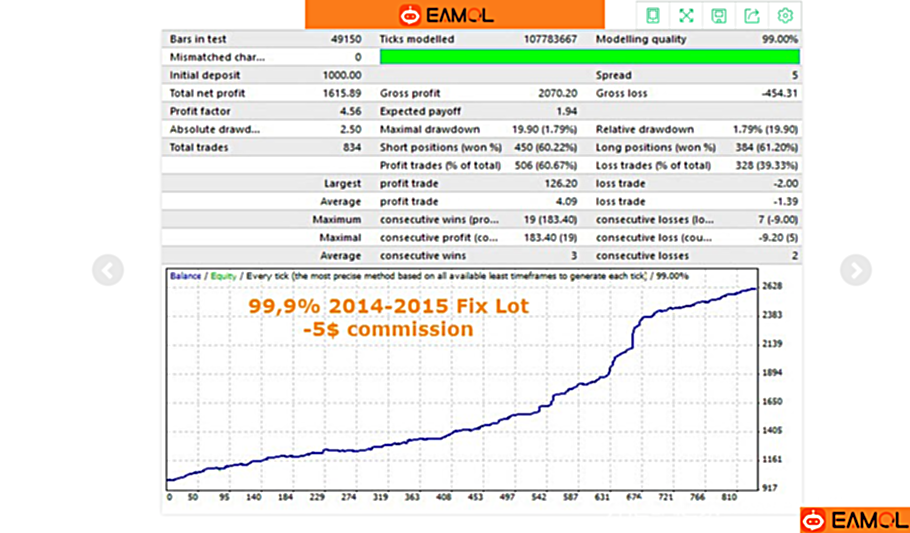
Task: Go to next image with right arrow
Action: coord(855,270)
